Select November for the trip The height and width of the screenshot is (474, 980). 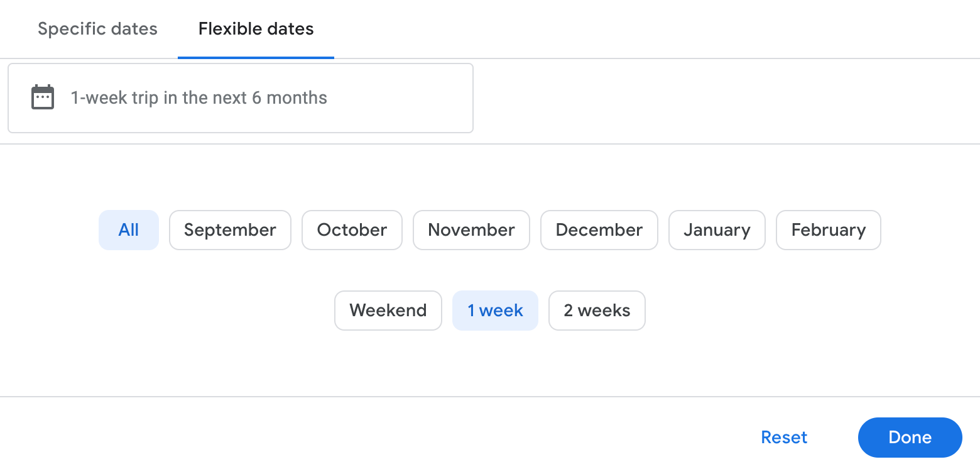(471, 230)
